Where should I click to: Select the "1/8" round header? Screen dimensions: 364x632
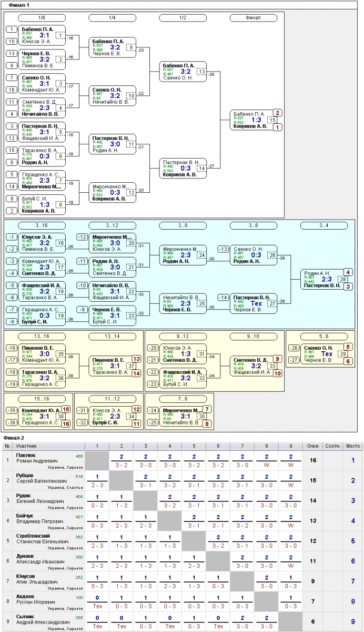42,18
